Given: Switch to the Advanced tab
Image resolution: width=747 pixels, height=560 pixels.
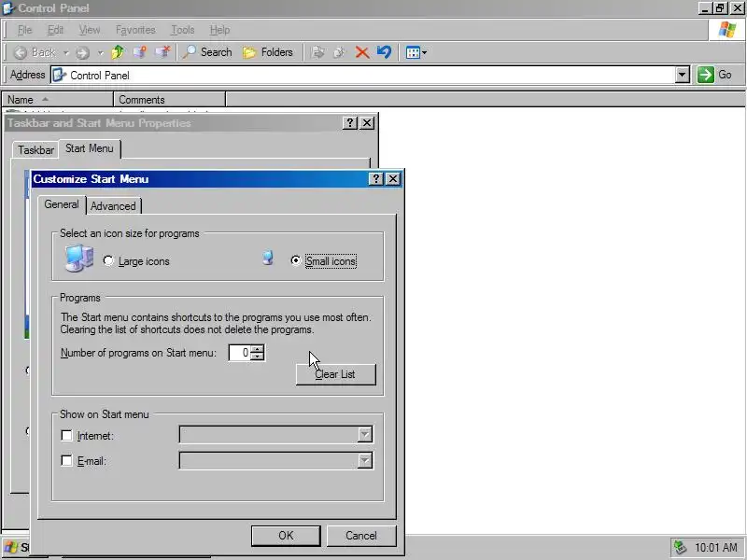Looking at the screenshot, I should click(x=113, y=206).
